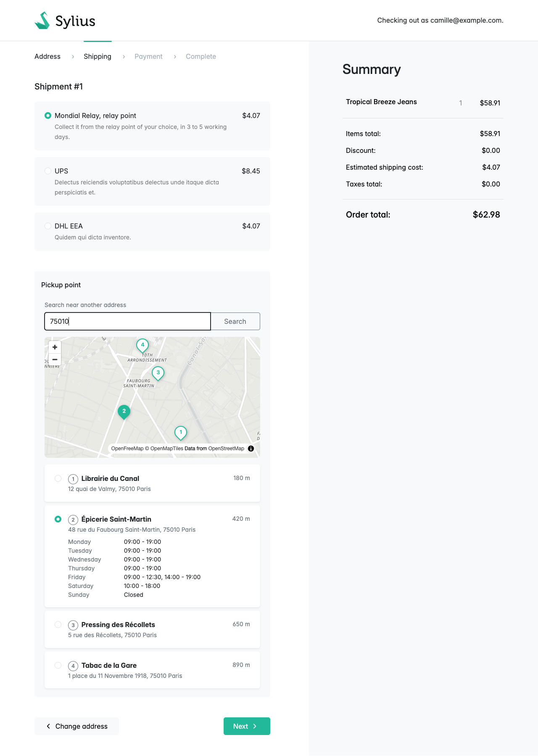Choose Mondial Relay shipping radio

(48, 115)
